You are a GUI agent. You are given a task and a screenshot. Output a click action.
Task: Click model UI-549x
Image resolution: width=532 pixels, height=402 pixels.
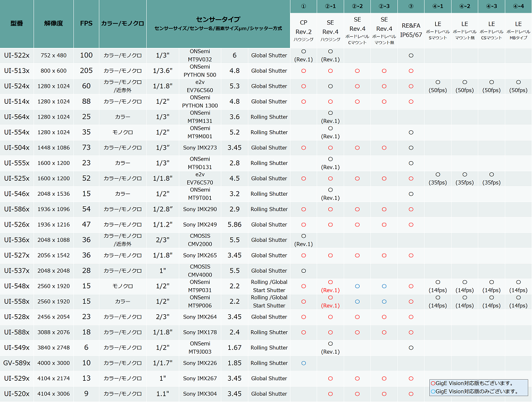click(16, 347)
